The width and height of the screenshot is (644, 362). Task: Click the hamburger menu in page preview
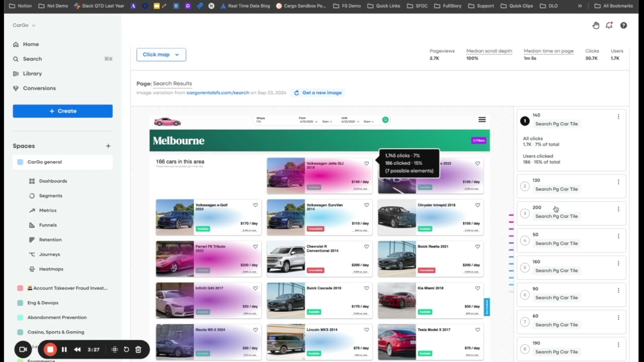coord(482,120)
